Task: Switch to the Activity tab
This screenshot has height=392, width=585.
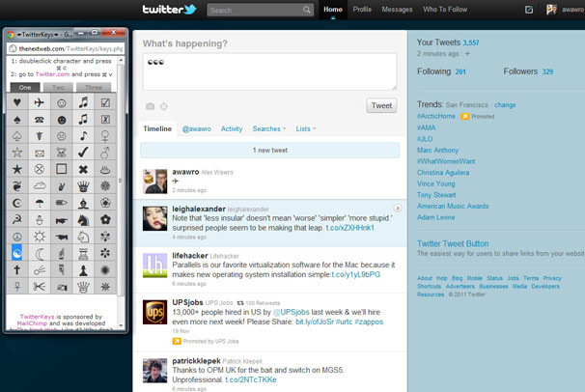Action: 232,128
